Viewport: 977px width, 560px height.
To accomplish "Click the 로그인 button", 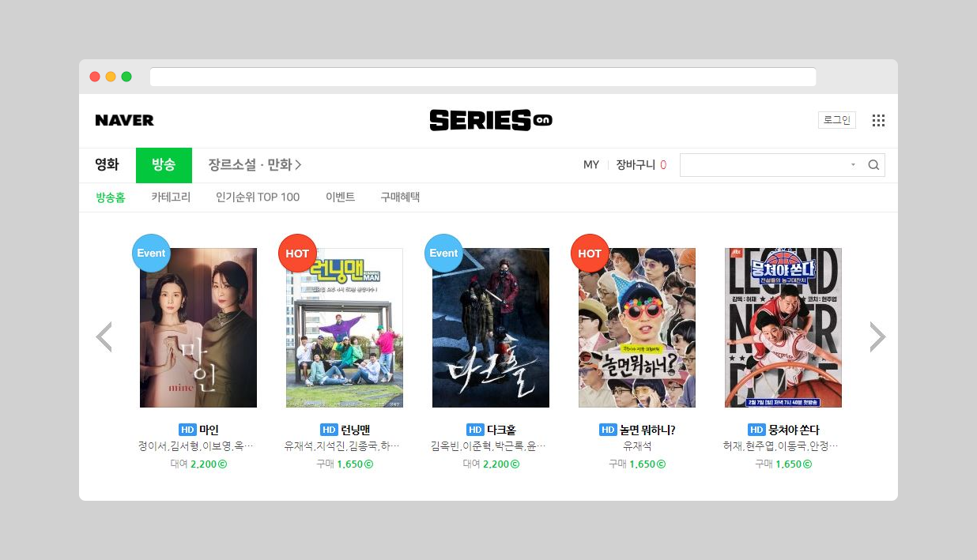I will coord(837,120).
